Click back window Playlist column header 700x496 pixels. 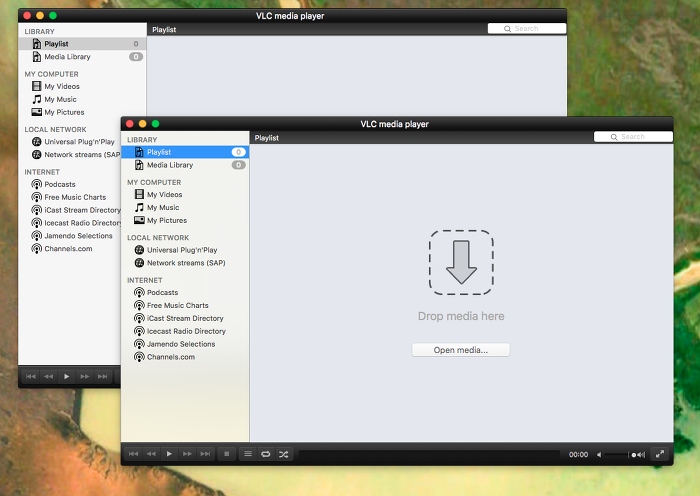coord(164,29)
